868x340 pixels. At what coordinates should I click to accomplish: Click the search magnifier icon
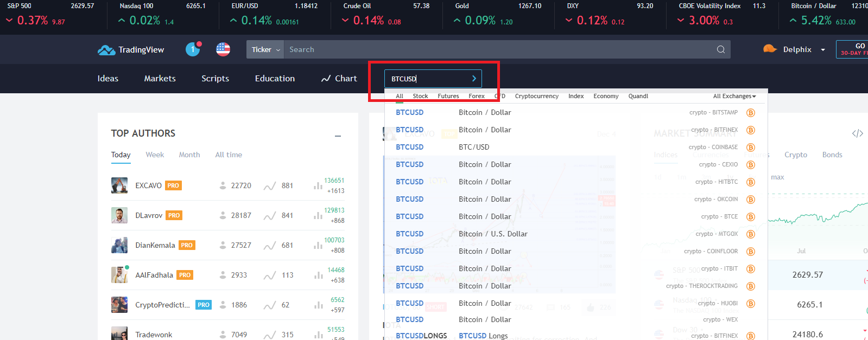[x=721, y=49]
